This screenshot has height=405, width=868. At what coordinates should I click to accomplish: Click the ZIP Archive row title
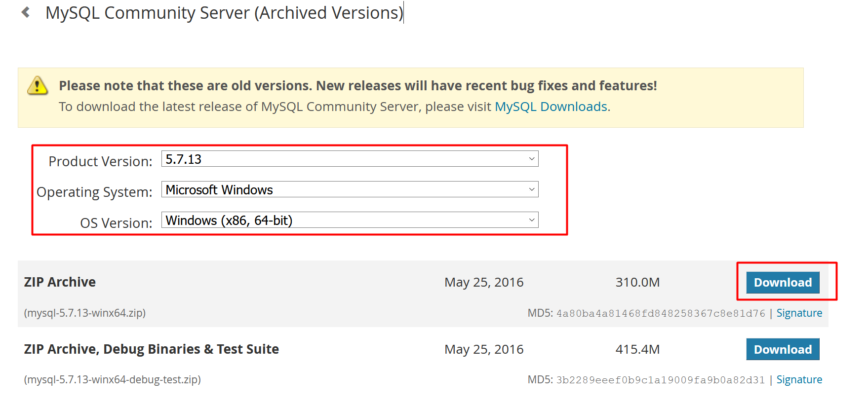(x=60, y=282)
